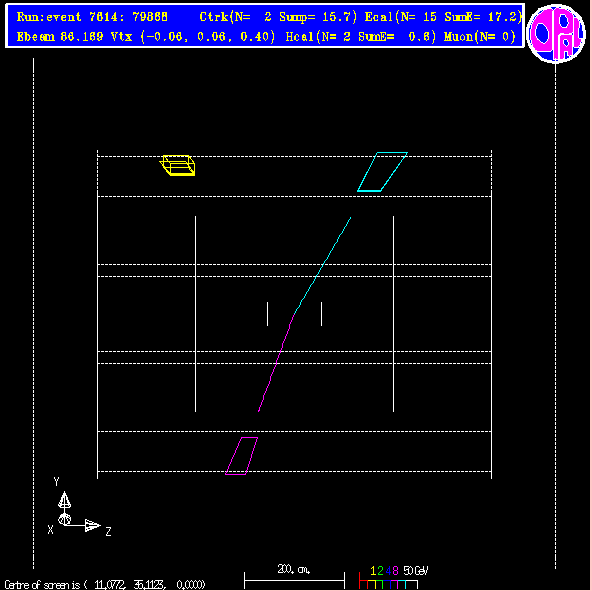Click the yellow 1 GeV legend color
The image size is (592, 591).
(x=373, y=571)
